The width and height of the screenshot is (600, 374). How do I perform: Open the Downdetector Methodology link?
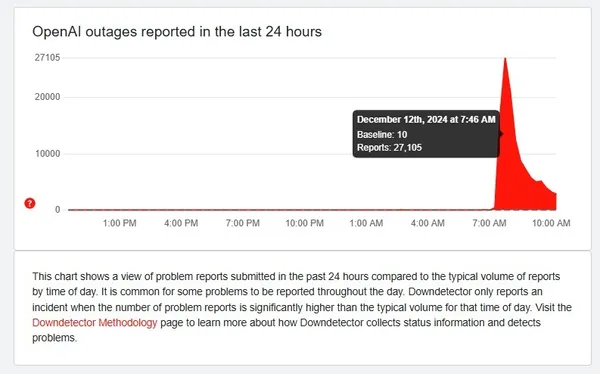(95, 323)
